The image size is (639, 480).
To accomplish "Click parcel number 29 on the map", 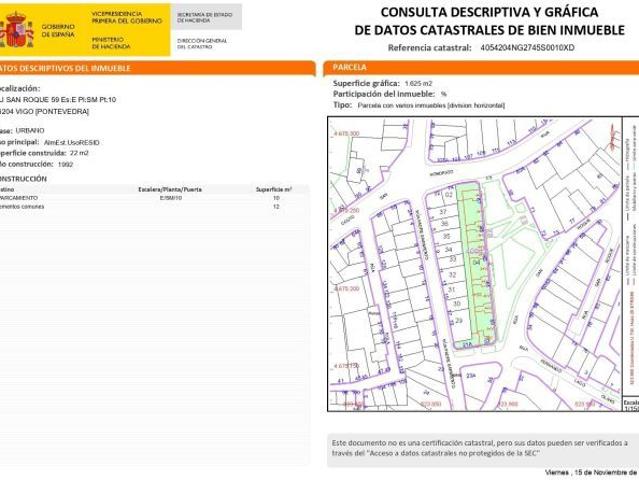I will 458,321.
